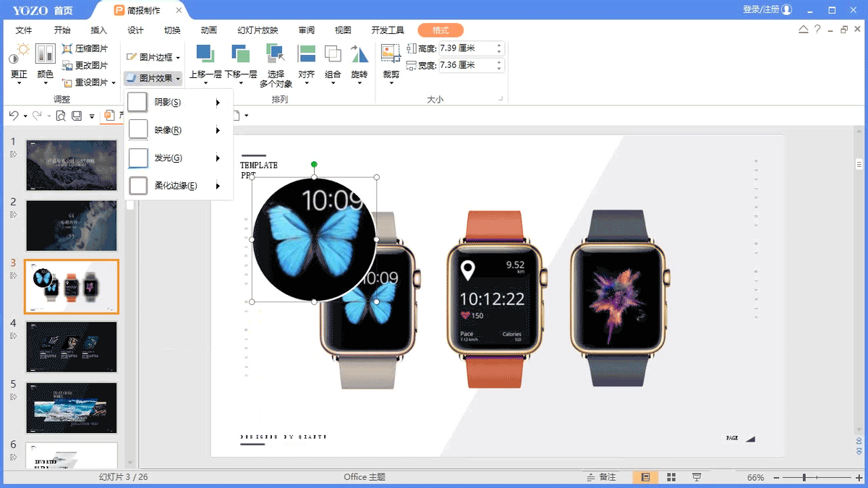Click the zoom slider handle
The width and height of the screenshot is (868, 488).
tap(804, 478)
